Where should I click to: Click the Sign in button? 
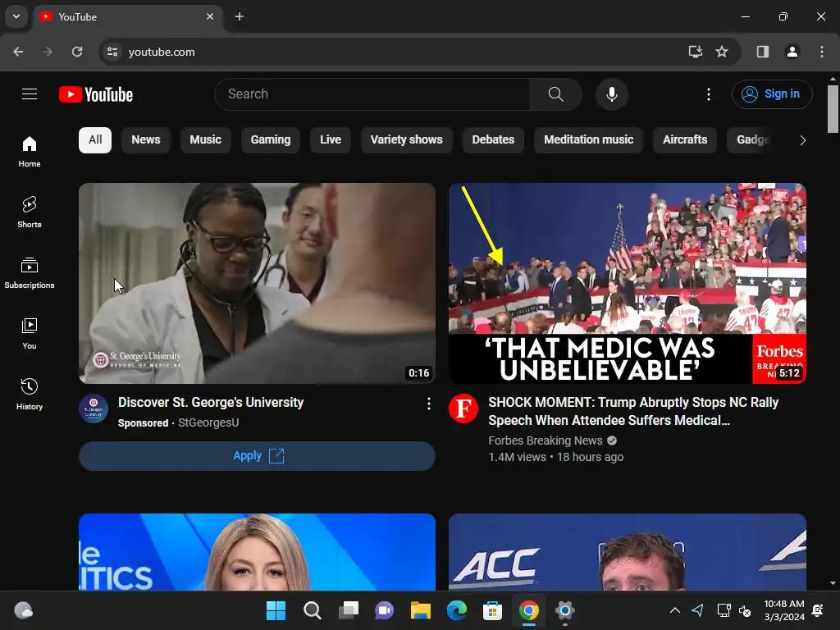[x=772, y=94]
